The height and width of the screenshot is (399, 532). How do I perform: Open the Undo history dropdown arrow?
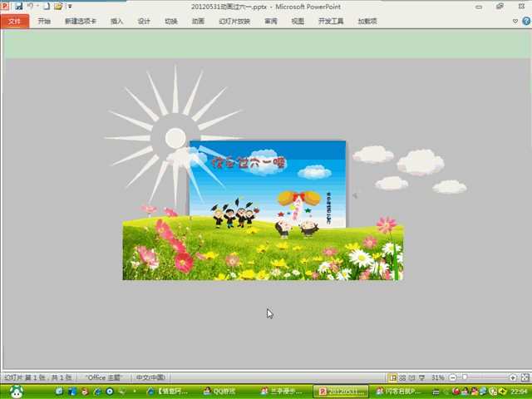pos(37,6)
